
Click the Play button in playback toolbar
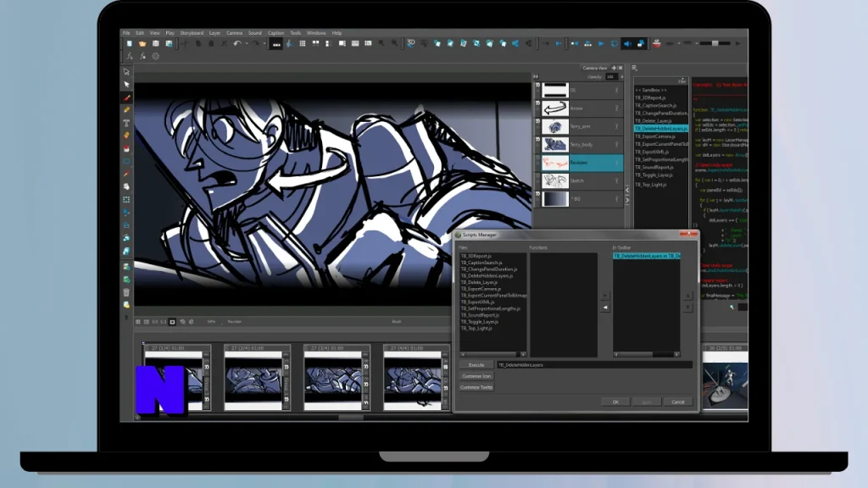[x=601, y=43]
